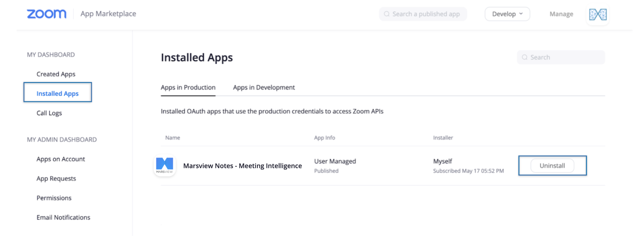Click magnifier icon in published app search
Viewport: 644px width, 252px height.
pyautogui.click(x=387, y=14)
